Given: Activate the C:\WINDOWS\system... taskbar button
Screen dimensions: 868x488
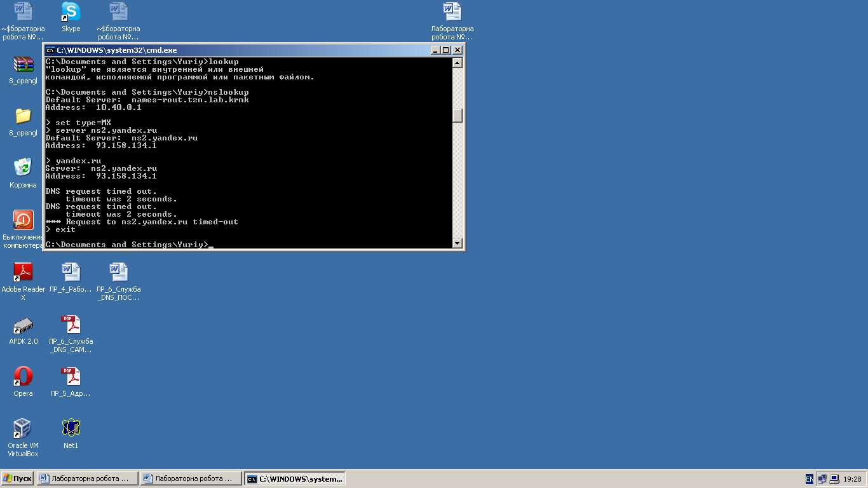Looking at the screenshot, I should click(295, 478).
